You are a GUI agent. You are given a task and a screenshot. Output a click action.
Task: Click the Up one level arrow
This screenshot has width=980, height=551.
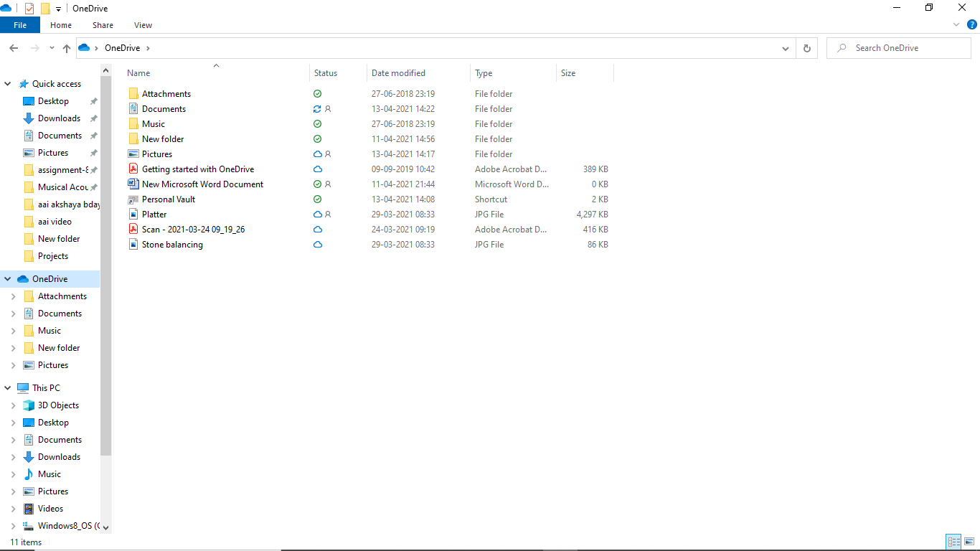click(67, 48)
